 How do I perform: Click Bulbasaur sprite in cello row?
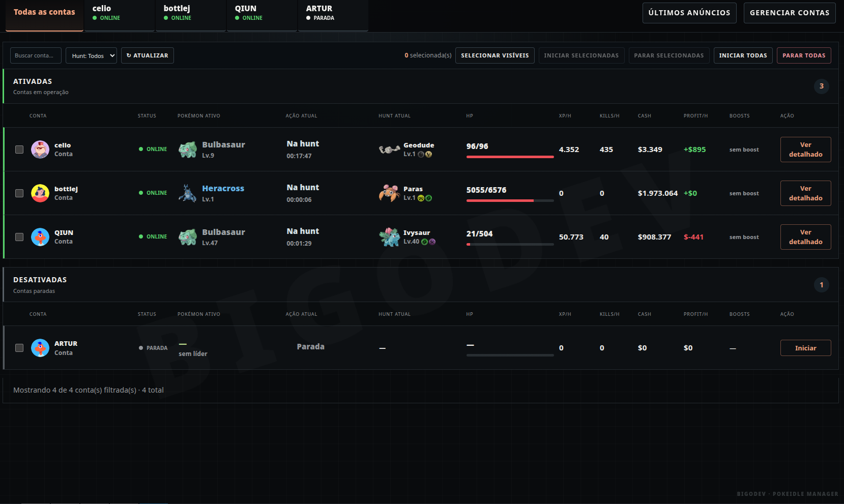pyautogui.click(x=188, y=150)
